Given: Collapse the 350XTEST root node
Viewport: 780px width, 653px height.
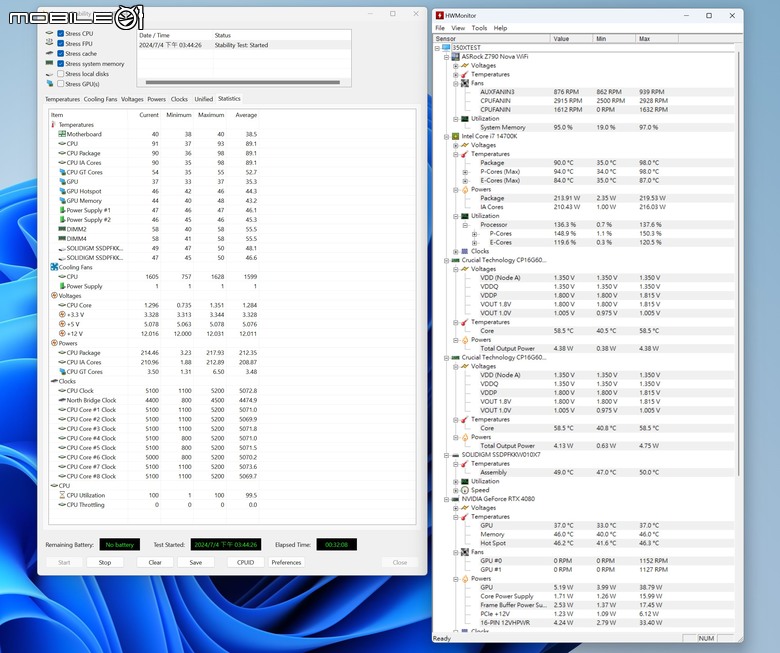Looking at the screenshot, I should tap(437, 48).
